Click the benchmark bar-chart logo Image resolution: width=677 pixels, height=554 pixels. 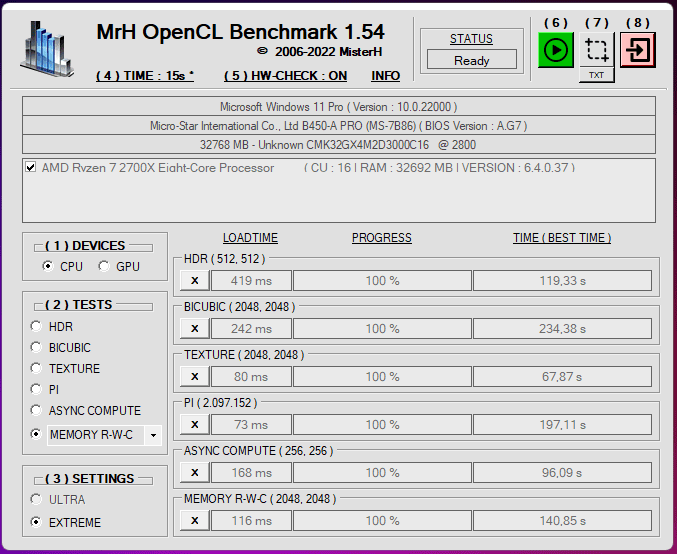(x=47, y=49)
